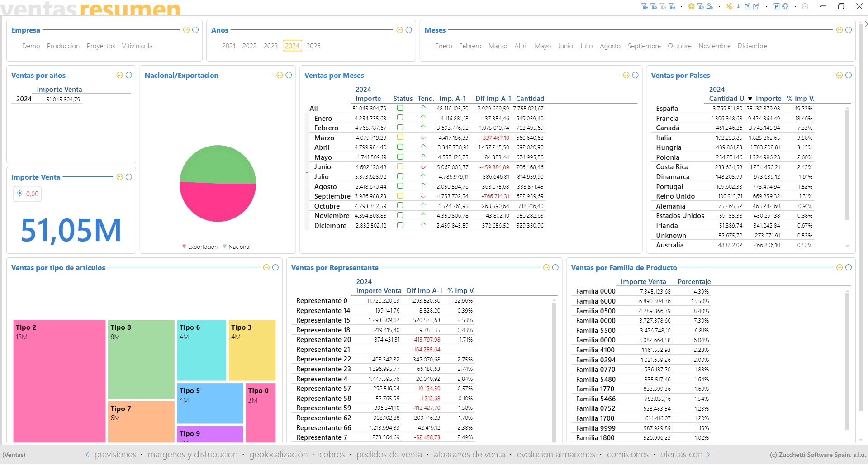Click the export share arrow icon
The width and height of the screenshot is (868, 465).
point(756,6)
